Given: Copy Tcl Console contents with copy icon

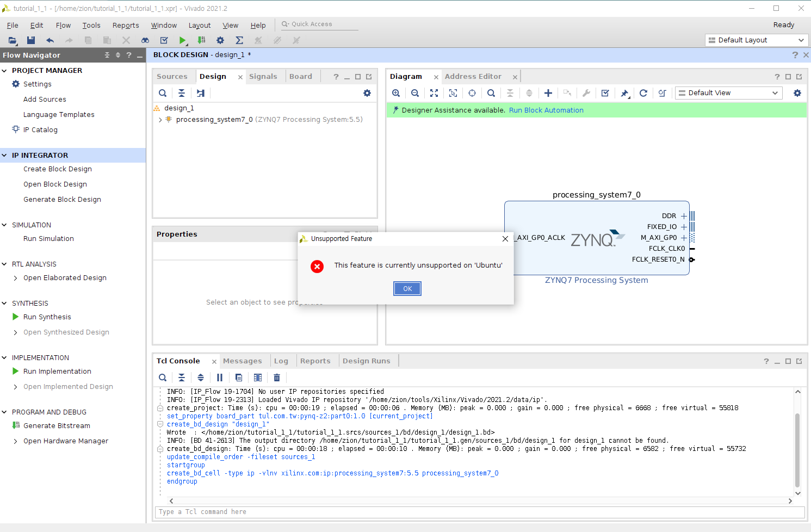Looking at the screenshot, I should [x=239, y=378].
